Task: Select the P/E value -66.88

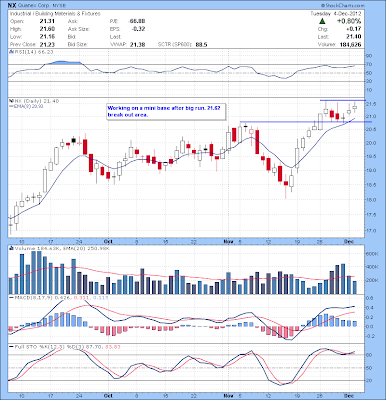Action: 136,21
